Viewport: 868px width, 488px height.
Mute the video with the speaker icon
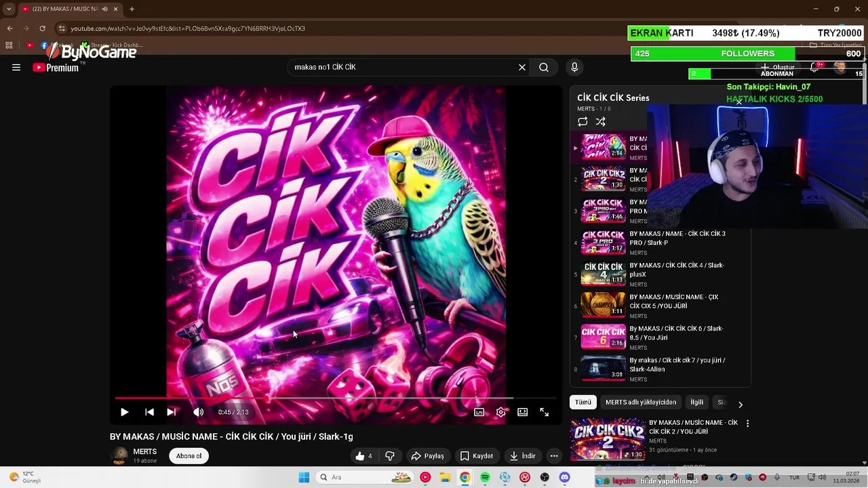pyautogui.click(x=198, y=412)
